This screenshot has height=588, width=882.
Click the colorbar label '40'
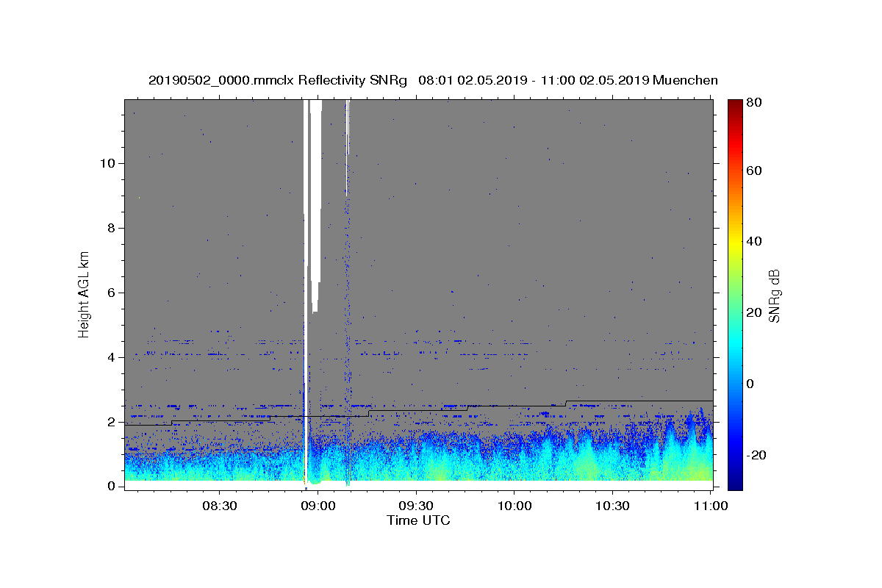[x=755, y=242]
